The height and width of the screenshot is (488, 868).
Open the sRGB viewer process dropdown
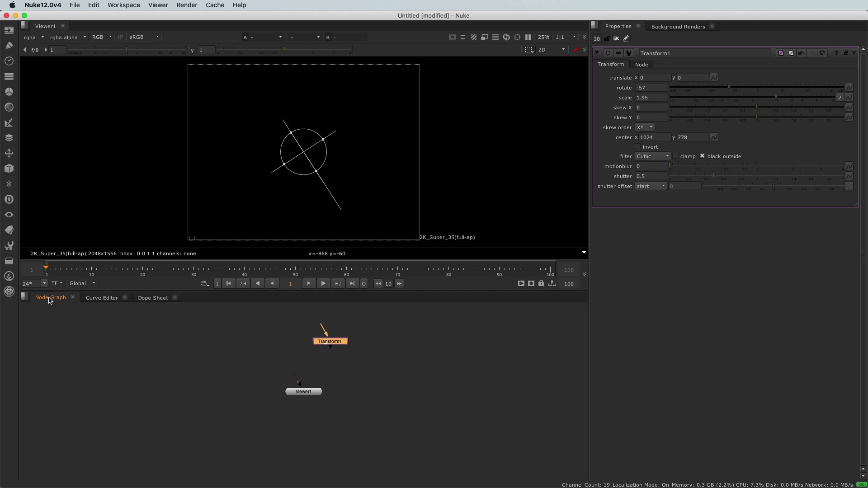tap(144, 38)
